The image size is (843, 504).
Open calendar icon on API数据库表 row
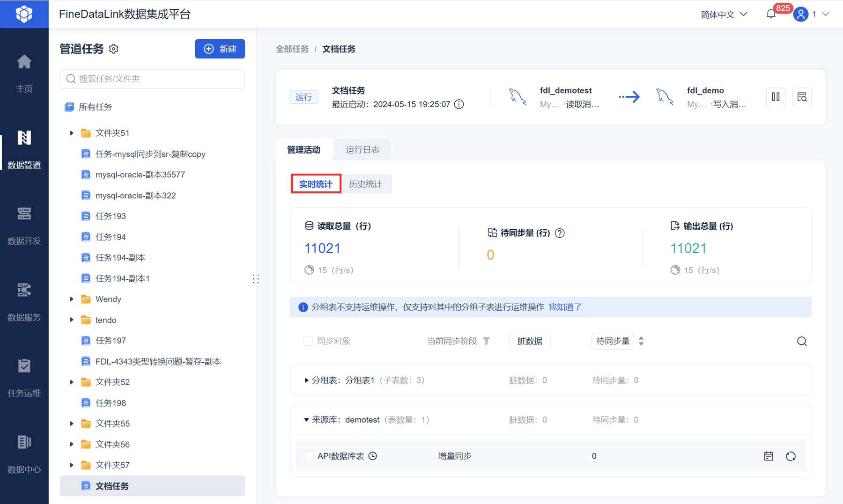coord(769,456)
